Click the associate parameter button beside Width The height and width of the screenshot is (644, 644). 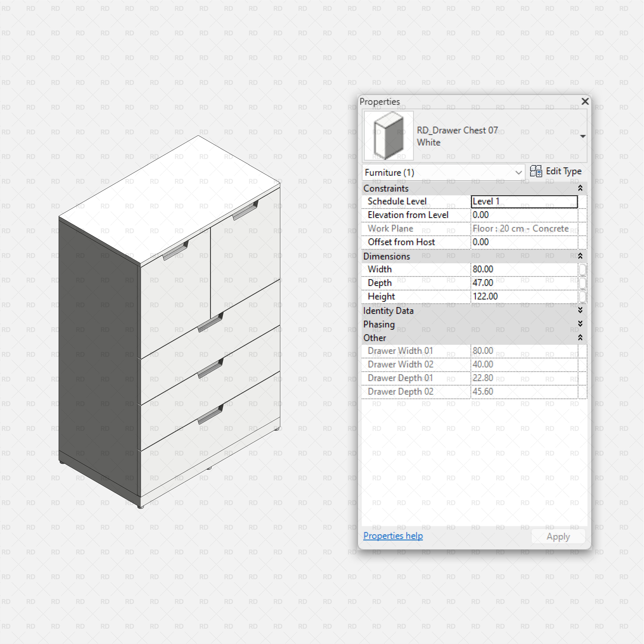pos(583,269)
